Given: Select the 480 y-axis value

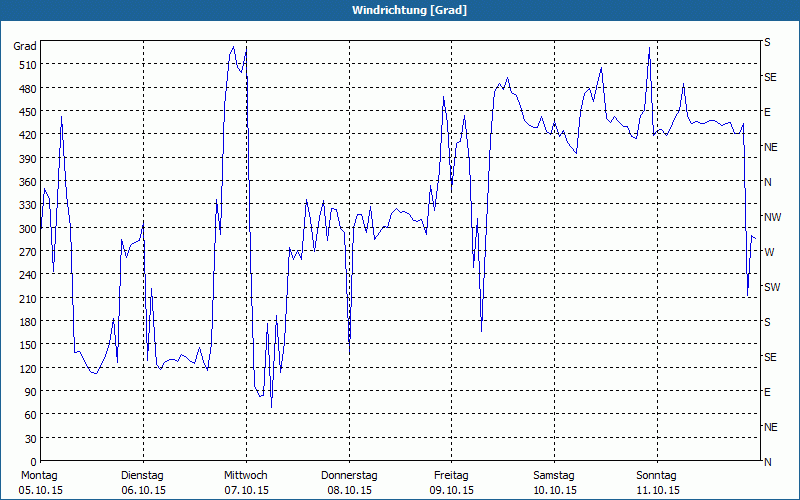Looking at the screenshot, I should pyautogui.click(x=28, y=89).
